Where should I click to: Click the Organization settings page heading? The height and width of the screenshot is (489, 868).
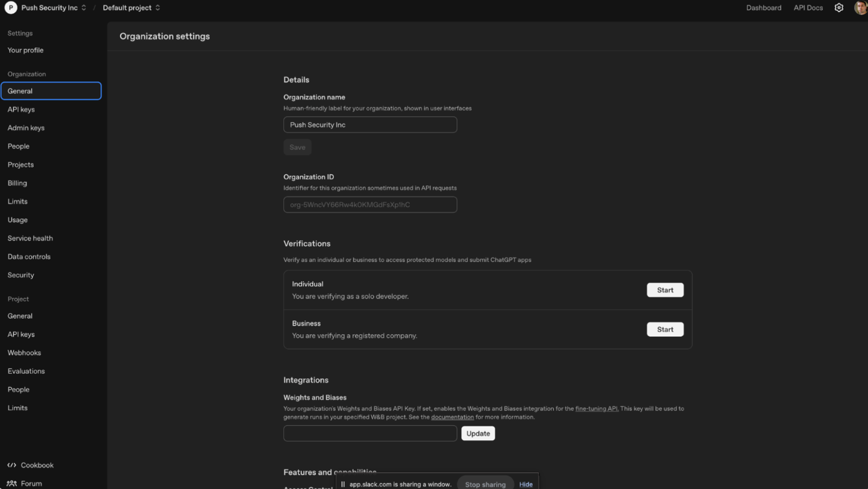tap(165, 36)
